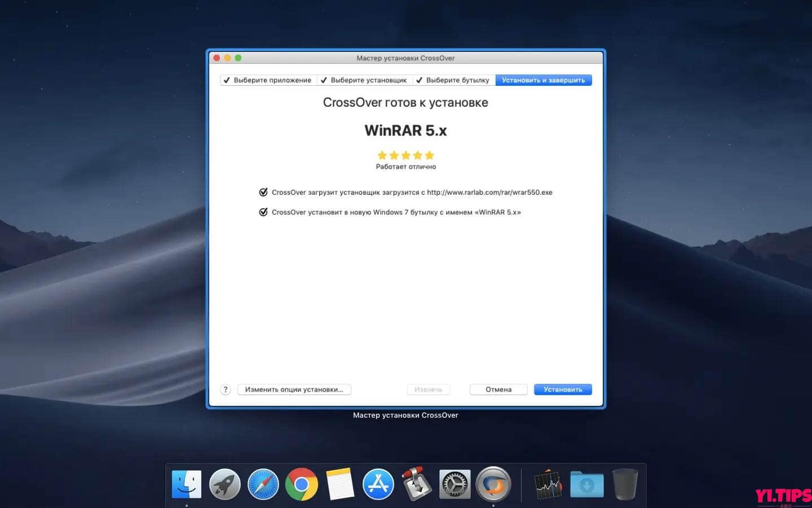This screenshot has width=812, height=508.
Task: Select the Установить и завершить step
Action: pyautogui.click(x=543, y=80)
